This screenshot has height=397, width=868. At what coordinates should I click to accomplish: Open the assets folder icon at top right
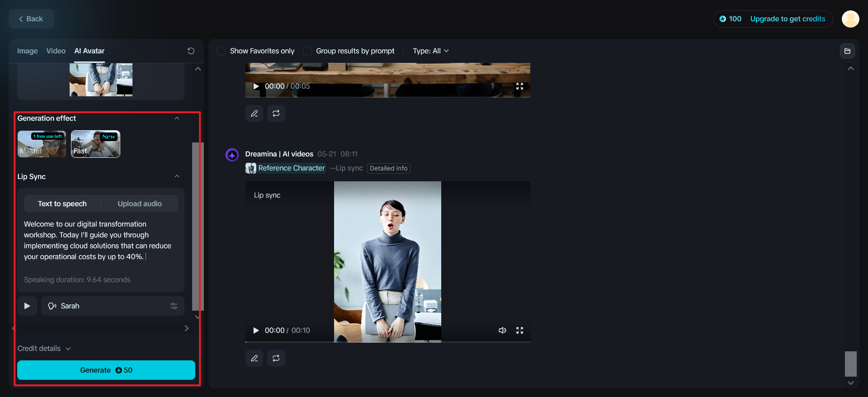pos(847,51)
